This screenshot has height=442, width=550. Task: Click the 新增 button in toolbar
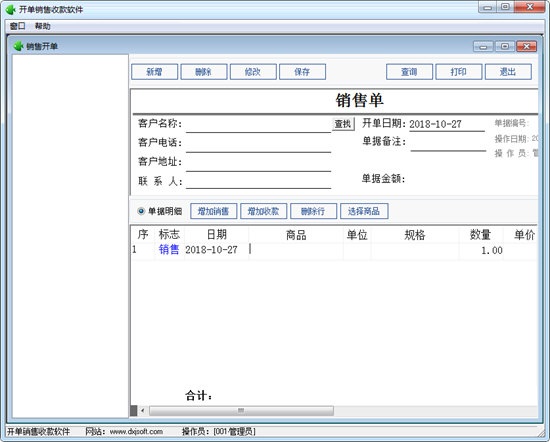click(x=154, y=72)
